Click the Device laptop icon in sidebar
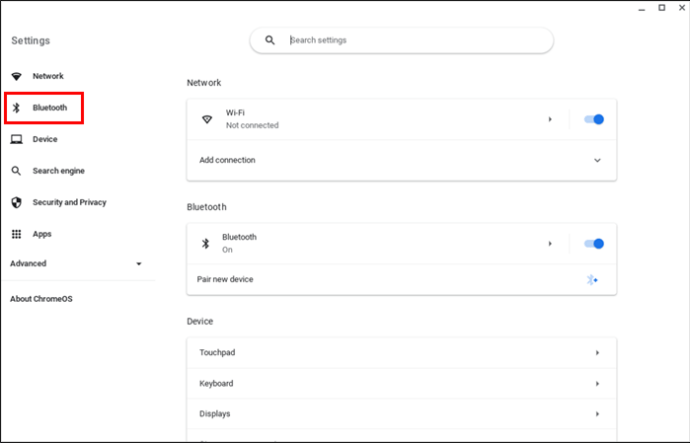 [16, 139]
